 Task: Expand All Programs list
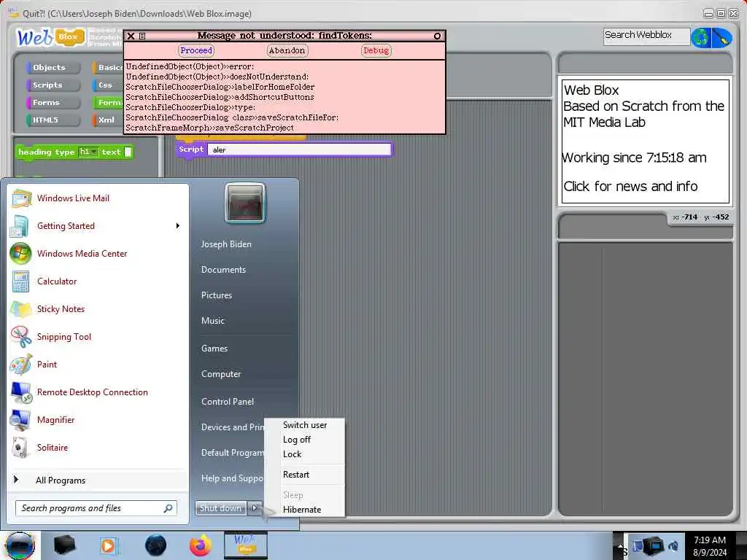point(98,480)
